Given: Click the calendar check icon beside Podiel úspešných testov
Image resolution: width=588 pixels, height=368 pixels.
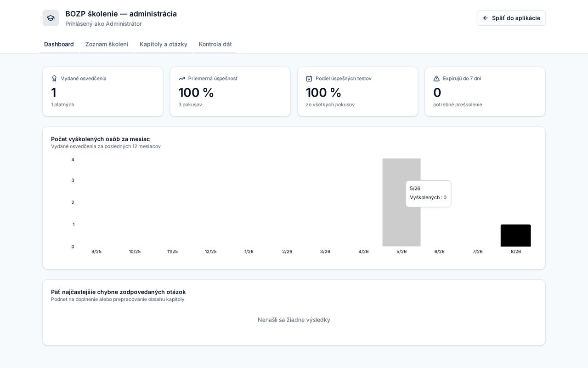Looking at the screenshot, I should click(309, 79).
